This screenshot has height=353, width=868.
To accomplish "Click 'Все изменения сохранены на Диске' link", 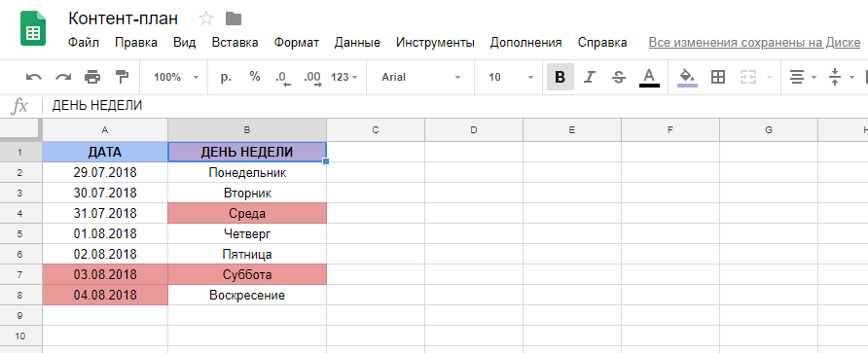I will pos(754,43).
